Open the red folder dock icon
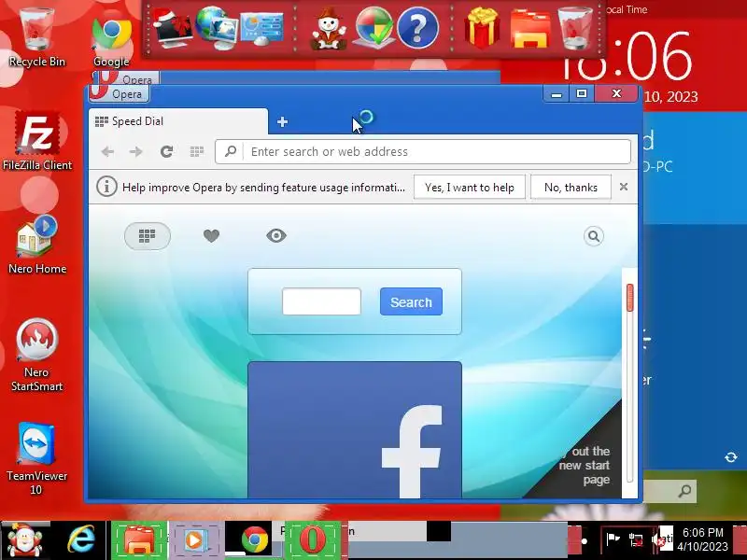The width and height of the screenshot is (747, 560). [530, 30]
